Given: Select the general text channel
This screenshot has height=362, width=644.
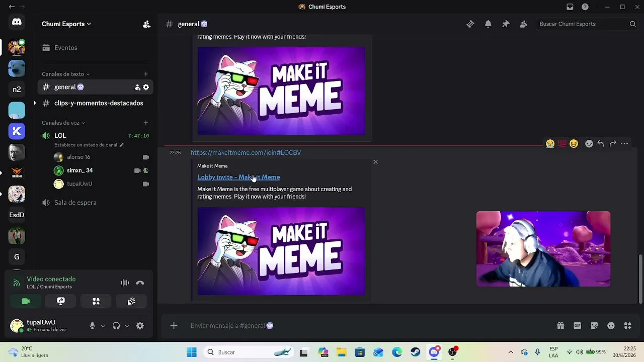Looking at the screenshot, I should 95,87.
